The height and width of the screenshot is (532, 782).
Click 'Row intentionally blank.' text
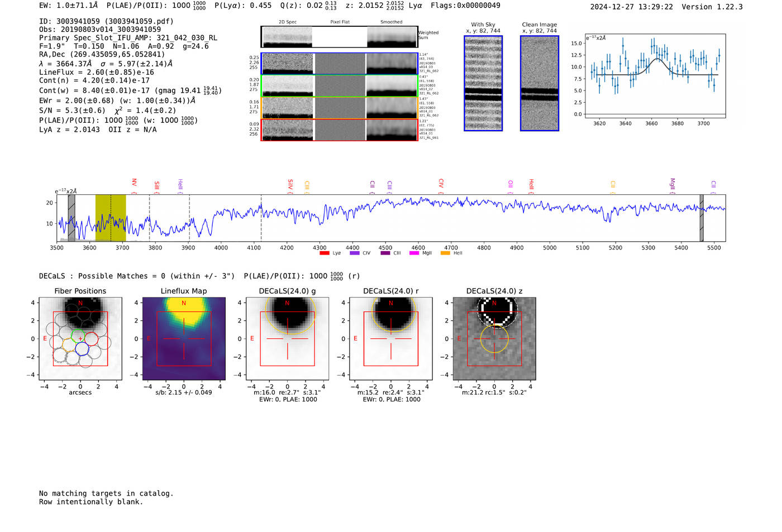coord(91,502)
